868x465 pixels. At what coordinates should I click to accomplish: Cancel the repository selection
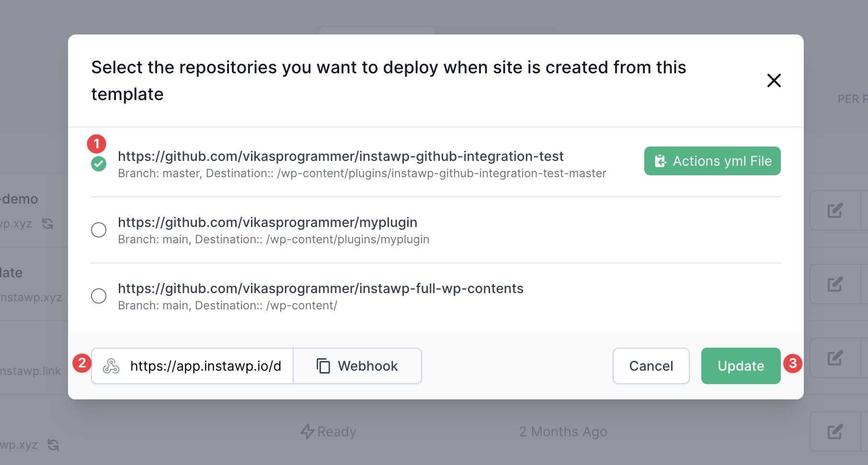click(651, 366)
